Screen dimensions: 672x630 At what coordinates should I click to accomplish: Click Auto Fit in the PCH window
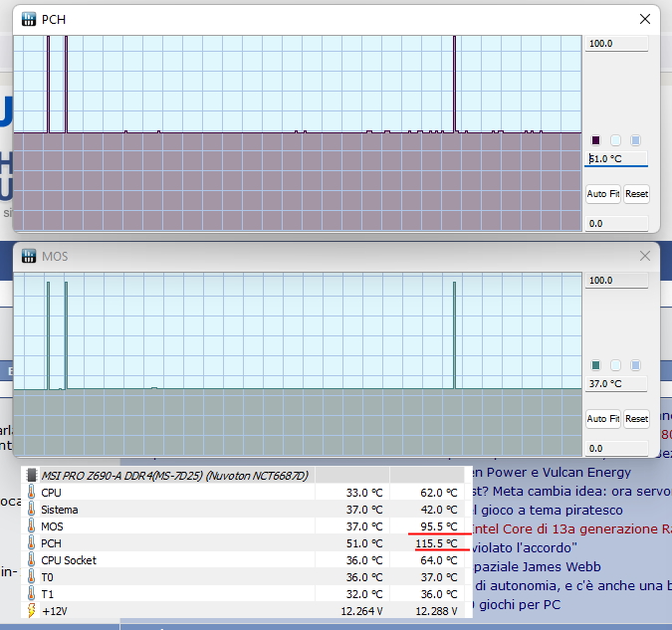(x=603, y=194)
